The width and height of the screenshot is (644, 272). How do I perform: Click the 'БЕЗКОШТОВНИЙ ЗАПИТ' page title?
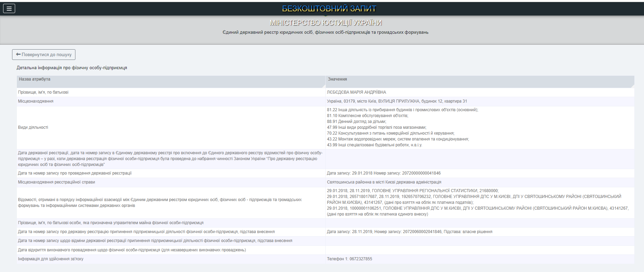(x=329, y=9)
